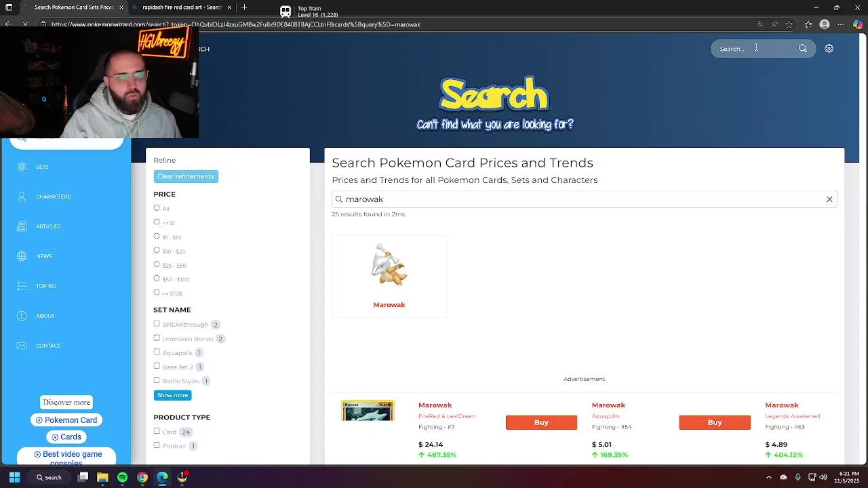Select the >= $100 price filter
The height and width of the screenshot is (488, 868).
[157, 293]
